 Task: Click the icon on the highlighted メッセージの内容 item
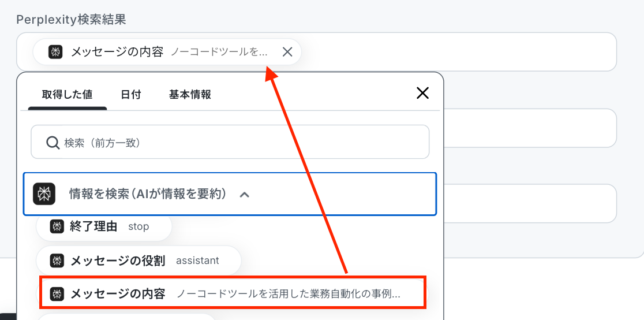click(x=57, y=294)
